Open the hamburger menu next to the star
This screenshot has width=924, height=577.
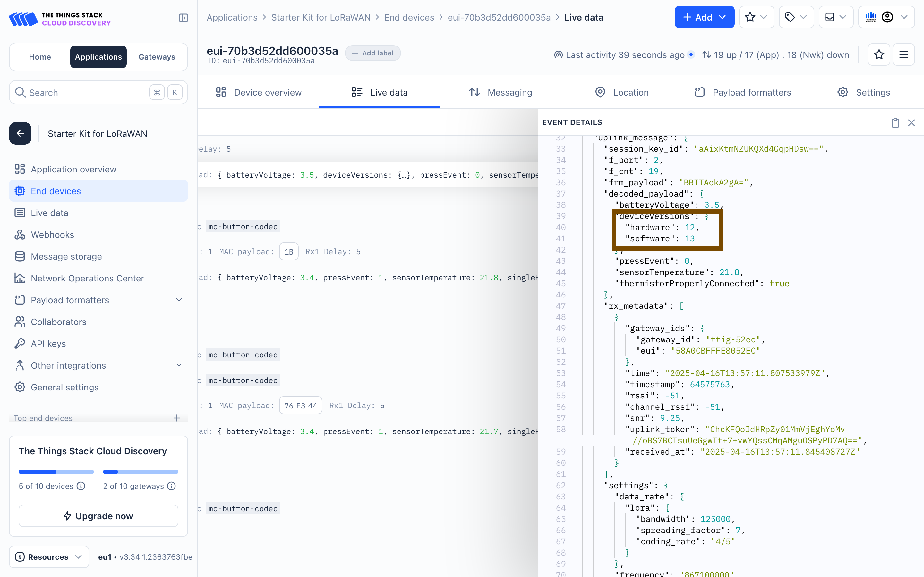point(903,54)
